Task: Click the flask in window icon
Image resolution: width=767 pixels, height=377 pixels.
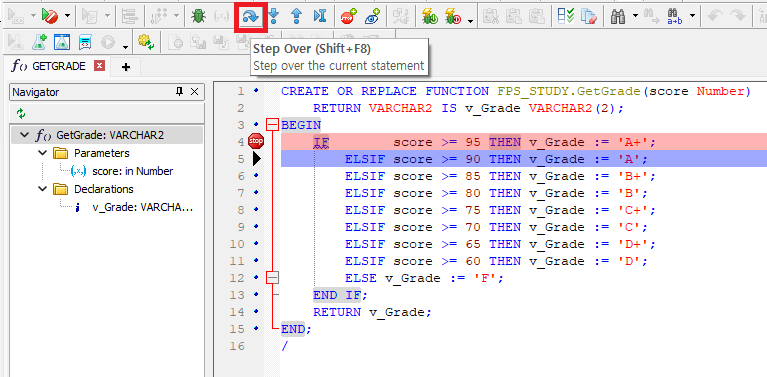Action: [62, 43]
